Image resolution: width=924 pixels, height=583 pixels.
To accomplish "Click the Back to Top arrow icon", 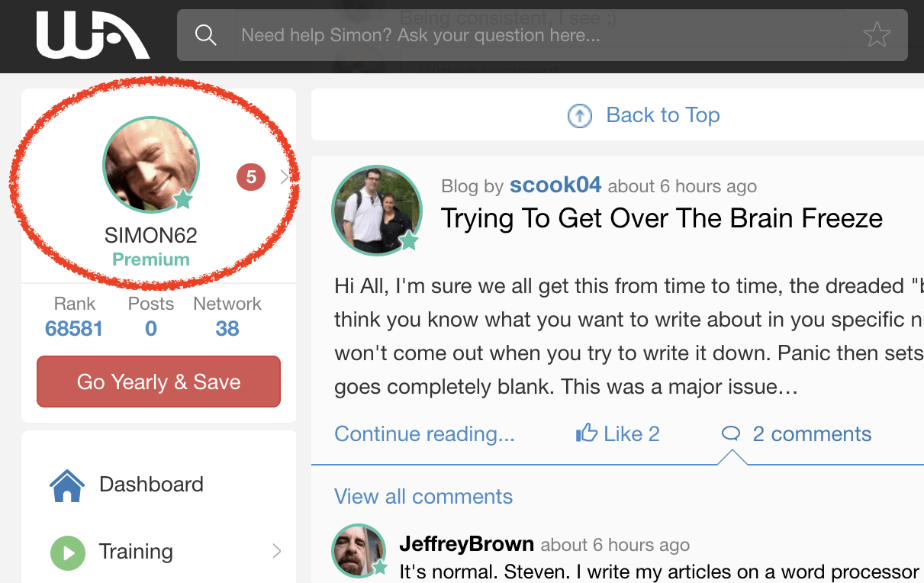I will 580,116.
